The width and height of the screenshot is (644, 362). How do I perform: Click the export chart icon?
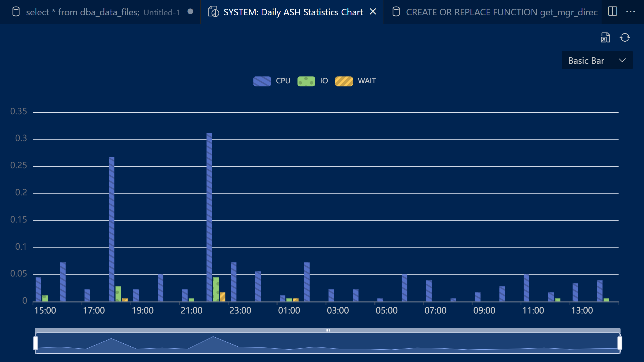tap(605, 38)
